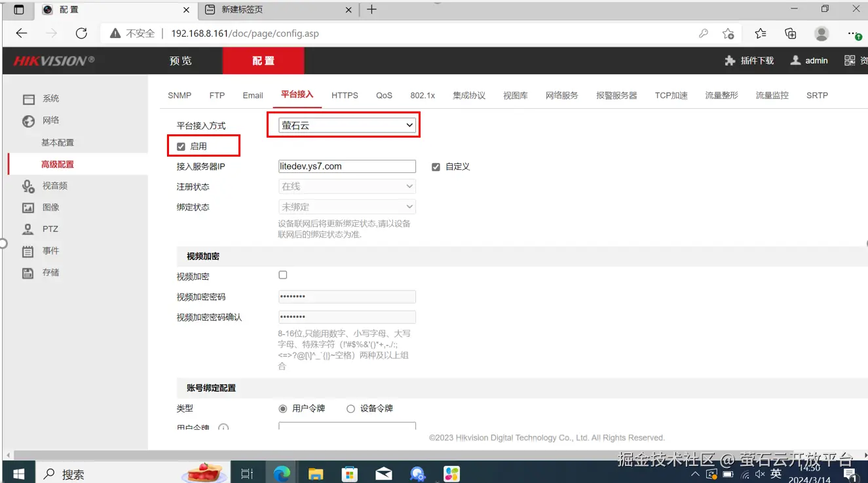Open the 注册状态 dropdown
868x483 pixels.
(x=347, y=187)
